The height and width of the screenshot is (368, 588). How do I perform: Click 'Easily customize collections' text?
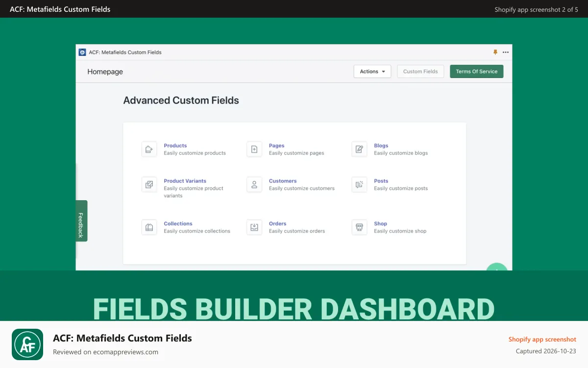pyautogui.click(x=197, y=231)
